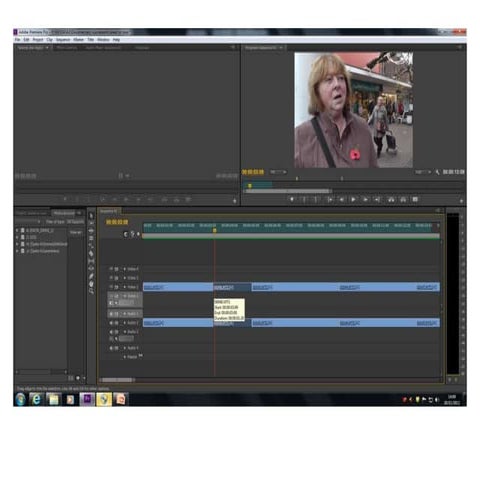Select the Ripple Edit tool
The height and width of the screenshot is (480, 480).
(91, 231)
